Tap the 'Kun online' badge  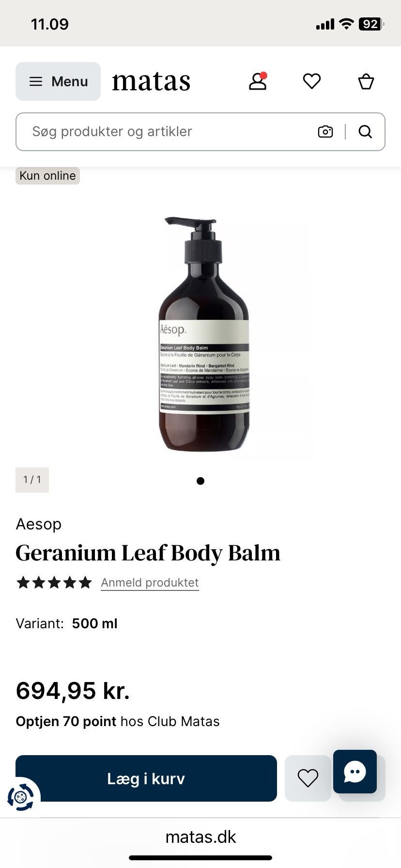pos(47,175)
